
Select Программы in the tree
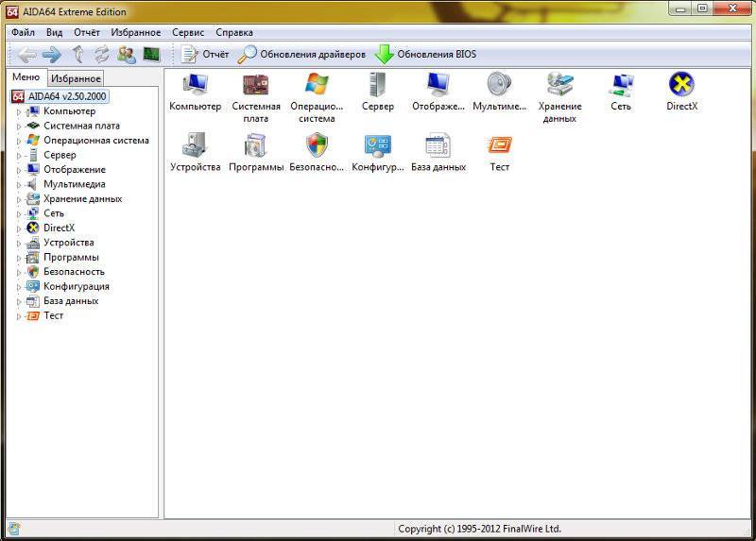[71, 257]
